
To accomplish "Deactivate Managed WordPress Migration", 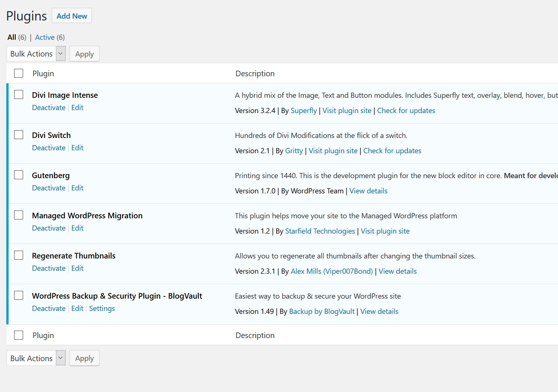I will pos(49,228).
